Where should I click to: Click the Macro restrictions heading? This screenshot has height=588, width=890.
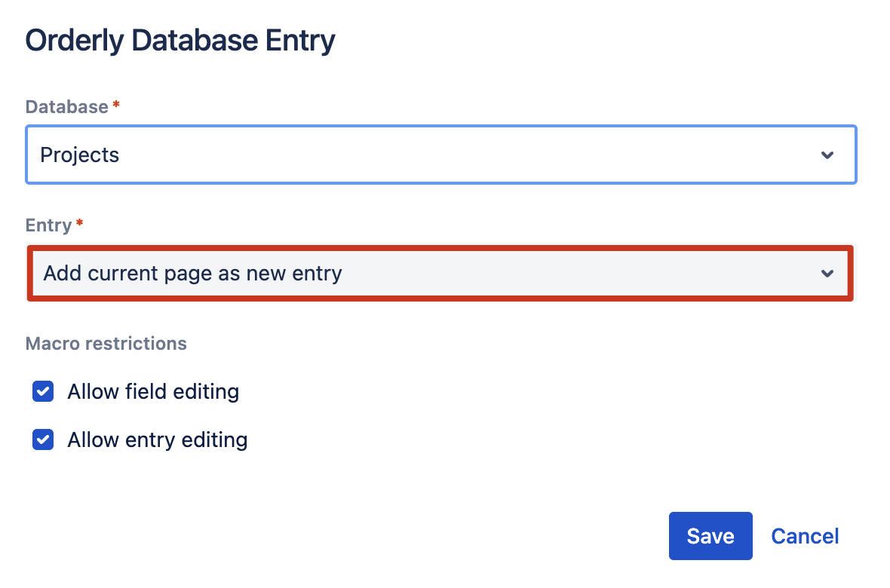(x=106, y=343)
